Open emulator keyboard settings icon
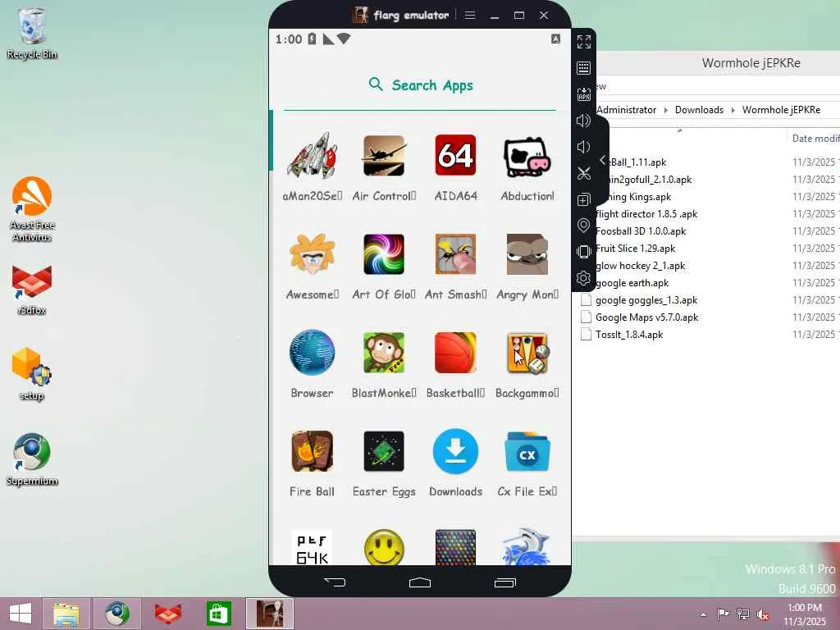 pyautogui.click(x=584, y=68)
